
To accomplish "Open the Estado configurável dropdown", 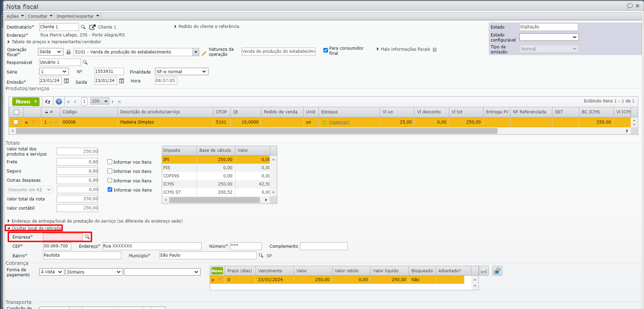I will coord(549,37).
